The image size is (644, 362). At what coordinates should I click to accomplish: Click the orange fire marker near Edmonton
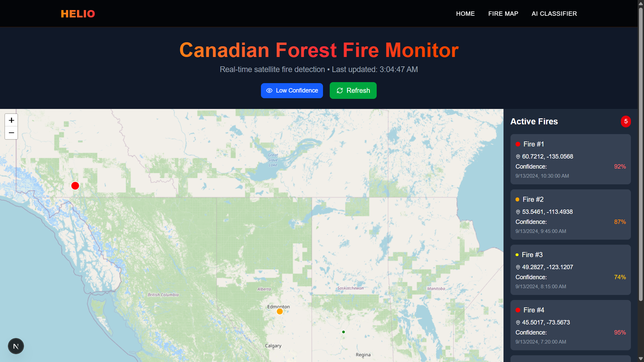coord(280,311)
